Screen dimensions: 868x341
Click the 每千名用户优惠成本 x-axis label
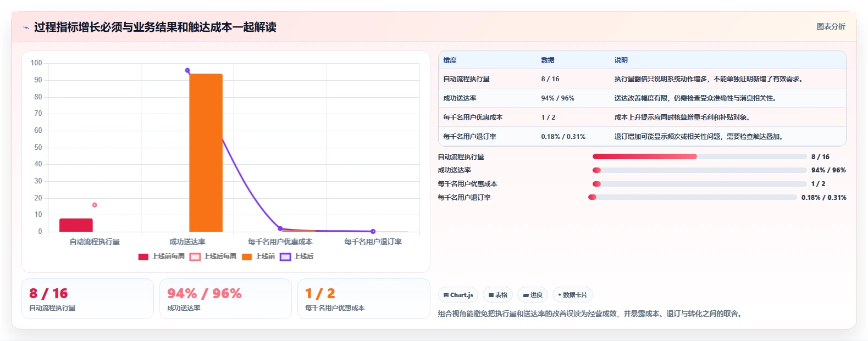pos(280,242)
